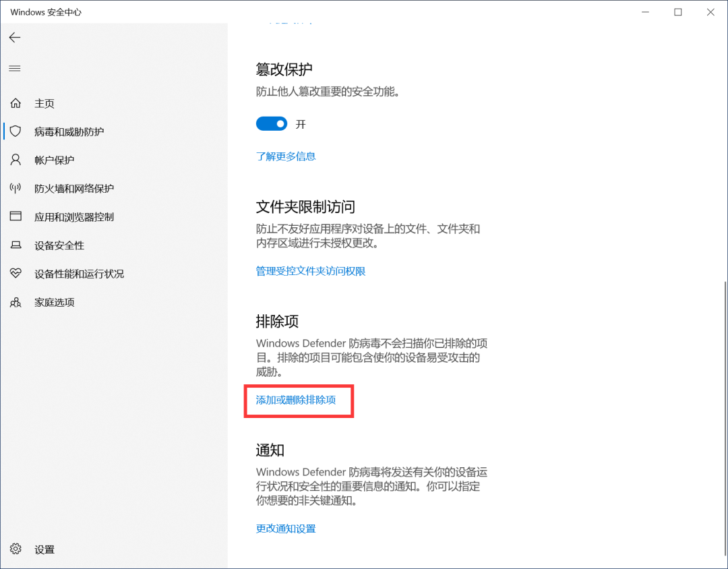Viewport: 728px width, 569px height.
Task: Click the gear icon for 设置
Action: 16,549
